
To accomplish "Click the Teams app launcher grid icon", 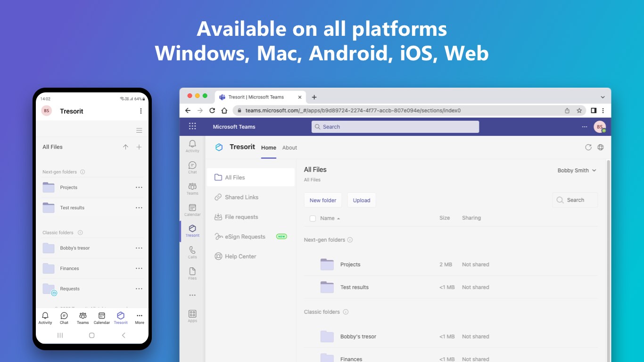I will coord(192,126).
